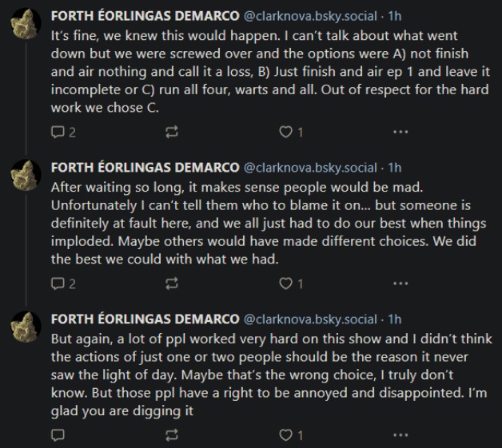Repost the second post about people being mad
502x448 pixels.
[170, 283]
